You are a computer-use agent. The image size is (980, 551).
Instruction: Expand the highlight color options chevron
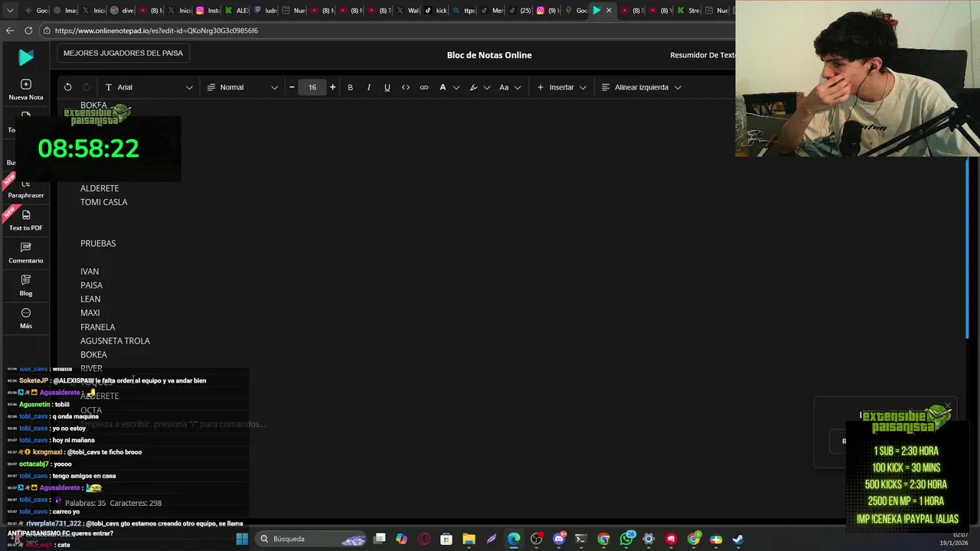click(487, 87)
